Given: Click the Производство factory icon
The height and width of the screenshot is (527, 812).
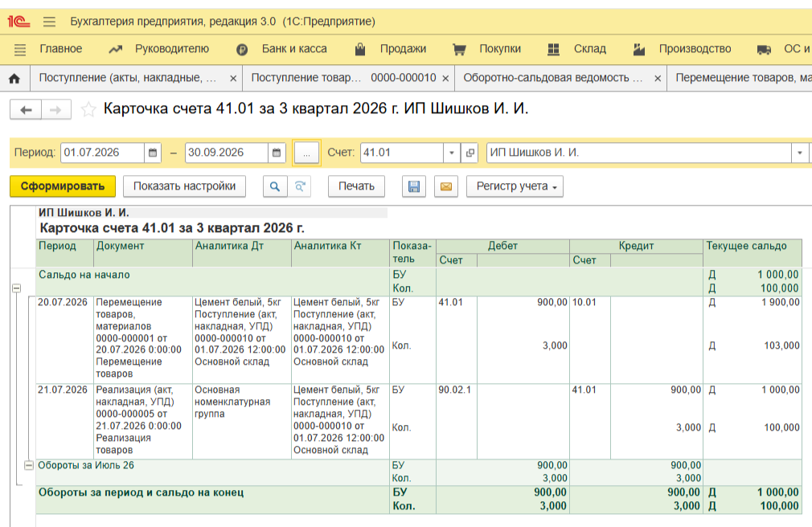Looking at the screenshot, I should point(639,50).
